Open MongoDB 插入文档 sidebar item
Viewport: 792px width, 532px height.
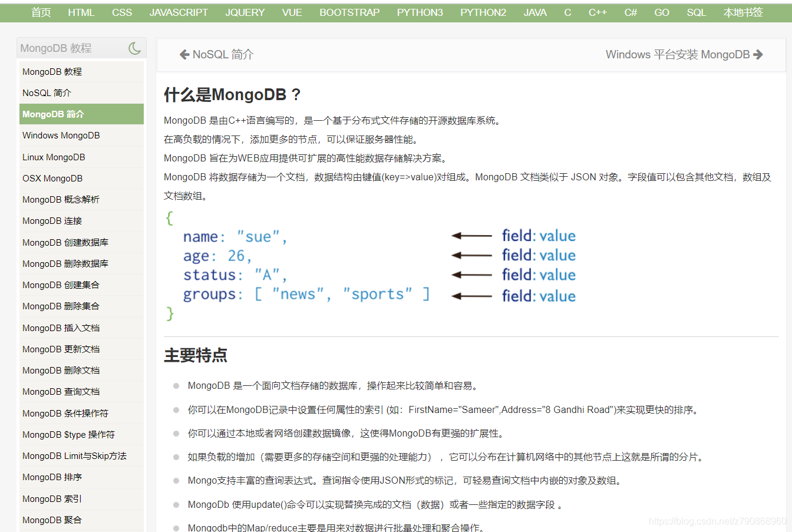[x=81, y=328]
